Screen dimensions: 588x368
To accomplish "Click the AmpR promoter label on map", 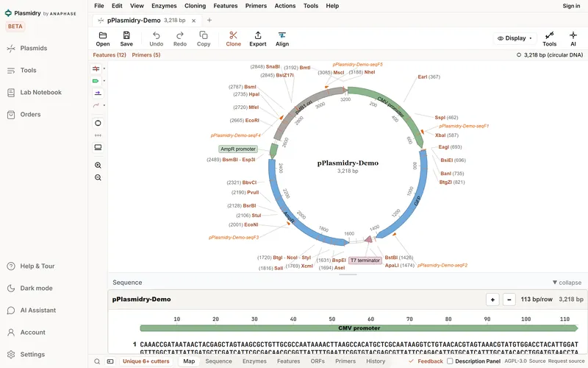I will pos(238,149).
